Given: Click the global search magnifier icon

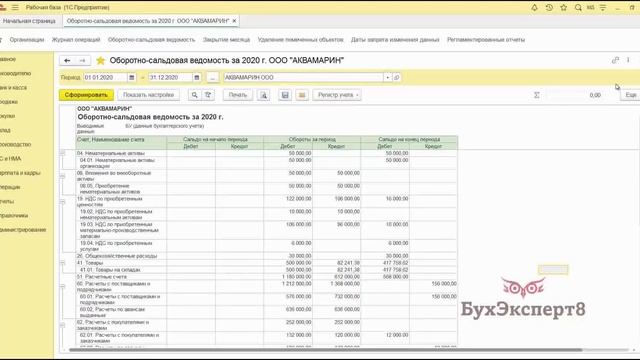Looking at the screenshot, I should pos(578,7).
